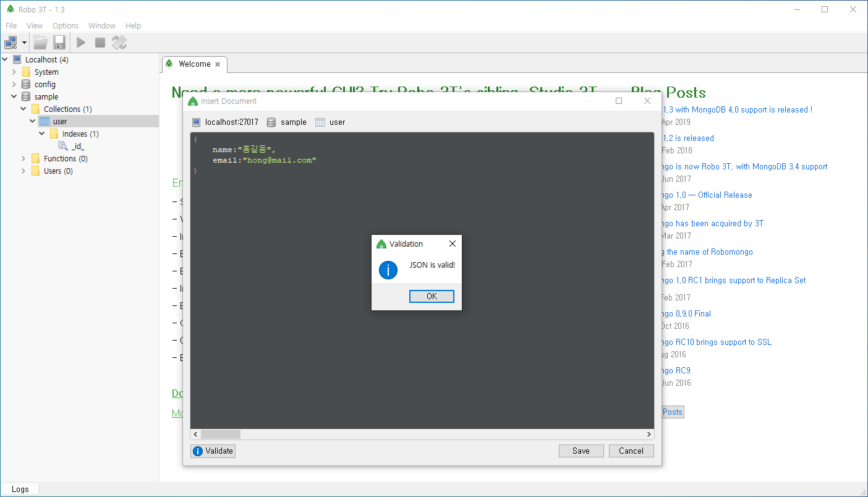
Task: Click the Users folder icon
Action: (35, 171)
